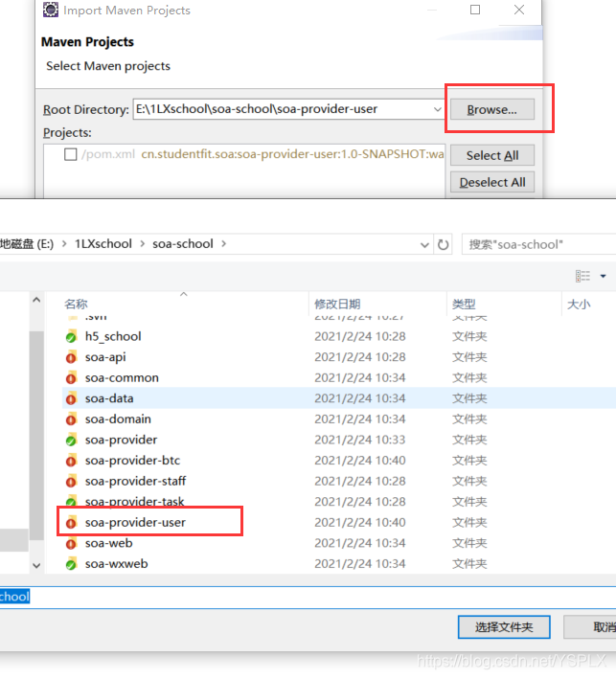This screenshot has width=616, height=679.
Task: Click soa-provider-user date 2021/2/24 10:40
Action: tap(360, 522)
